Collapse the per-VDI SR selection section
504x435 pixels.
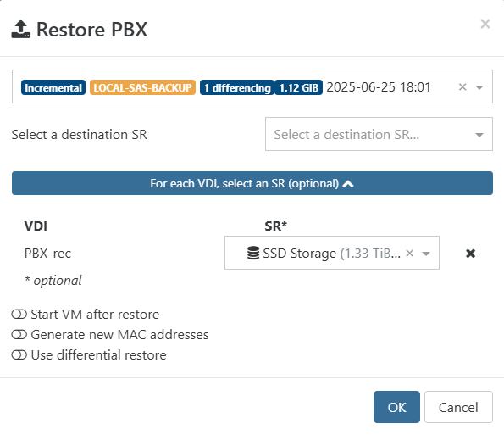[x=252, y=183]
